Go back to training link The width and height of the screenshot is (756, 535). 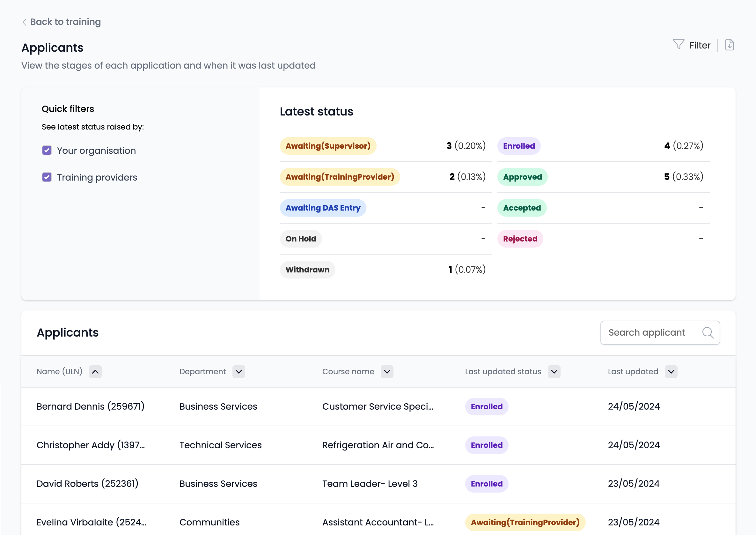[65, 22]
